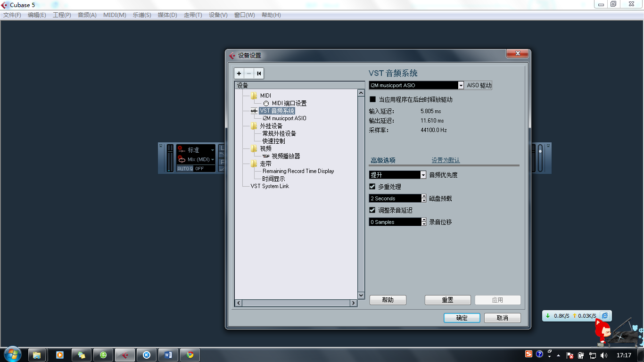This screenshot has height=362, width=644.
Task: Open MIDI(M) menu
Action: pyautogui.click(x=115, y=15)
